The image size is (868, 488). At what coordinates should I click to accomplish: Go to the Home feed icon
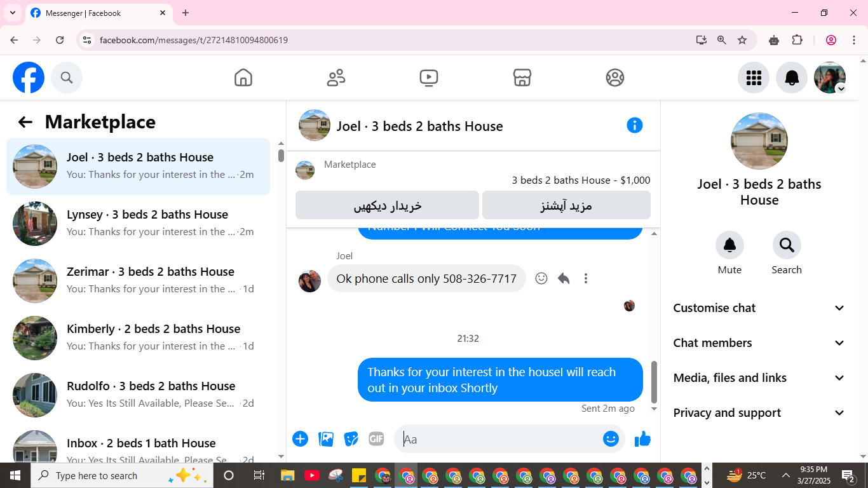[x=243, y=78]
